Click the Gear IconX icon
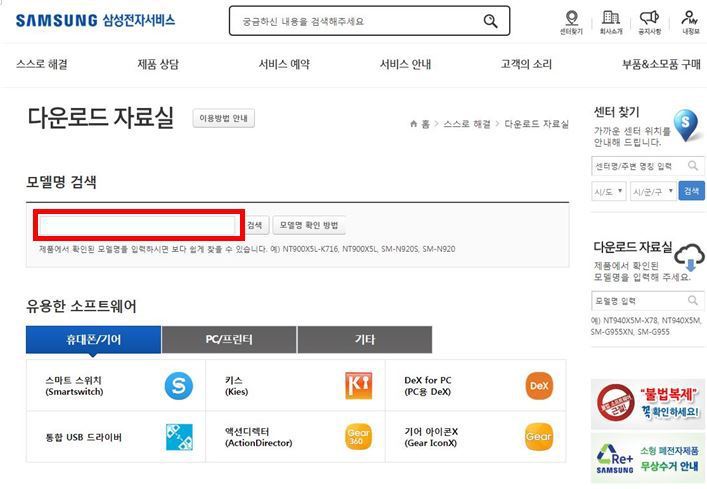The height and width of the screenshot is (489, 707). click(x=539, y=437)
